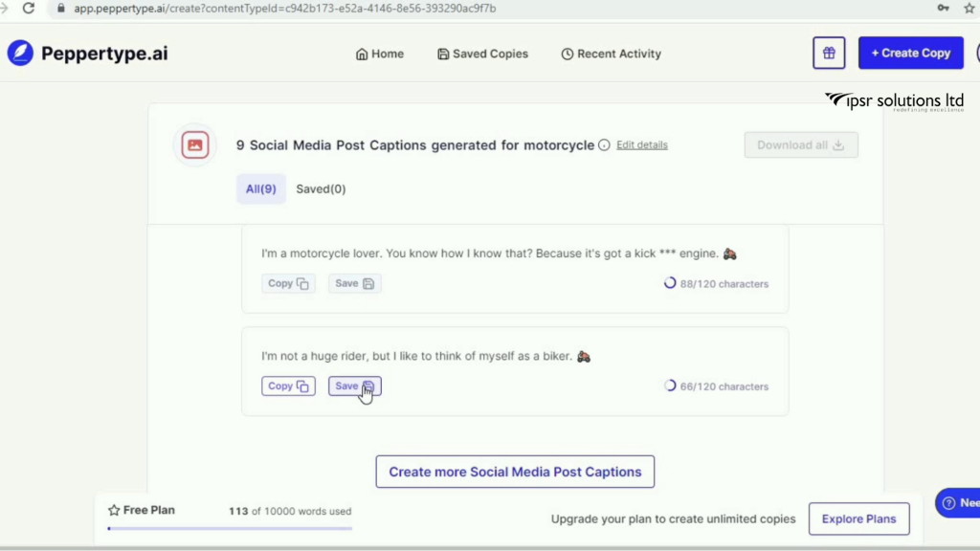
Task: Go to Home in top navigation
Action: click(x=380, y=54)
